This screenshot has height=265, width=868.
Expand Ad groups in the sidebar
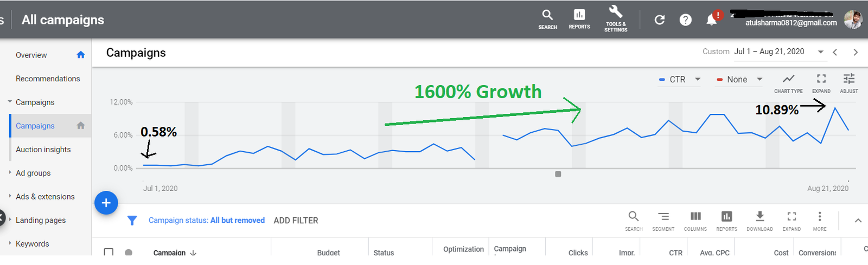pos(33,173)
